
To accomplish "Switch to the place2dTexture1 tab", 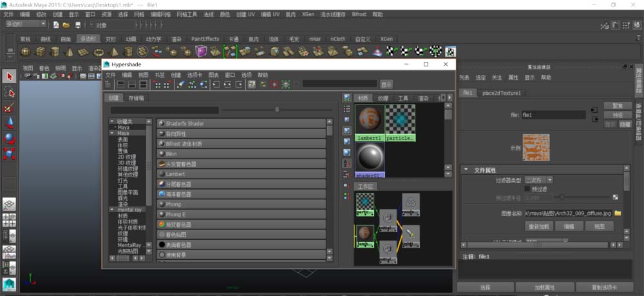I will 502,94.
